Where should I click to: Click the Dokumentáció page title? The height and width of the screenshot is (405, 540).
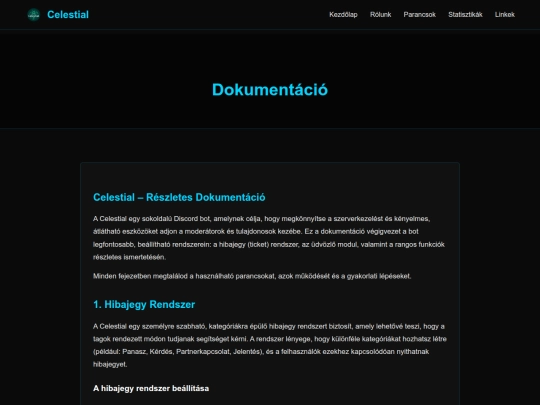point(270,90)
